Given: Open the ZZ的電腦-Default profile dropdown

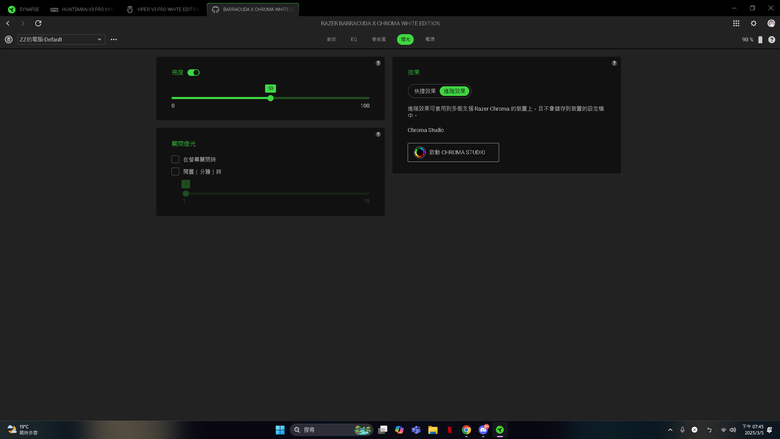Looking at the screenshot, I should (61, 39).
